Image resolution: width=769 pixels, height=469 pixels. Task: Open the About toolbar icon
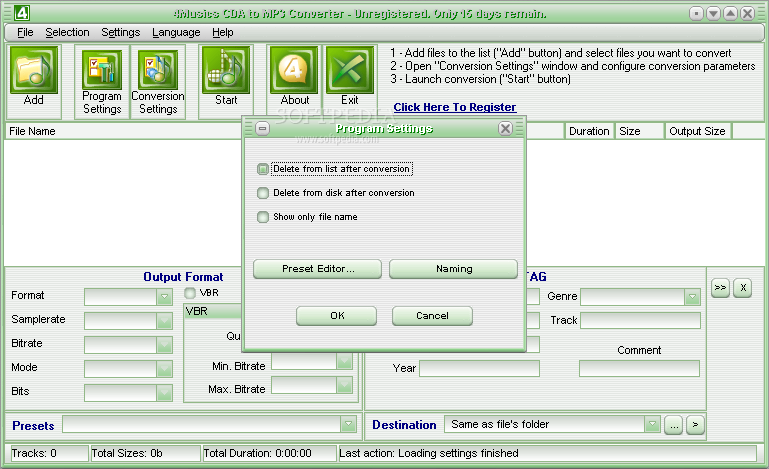294,70
